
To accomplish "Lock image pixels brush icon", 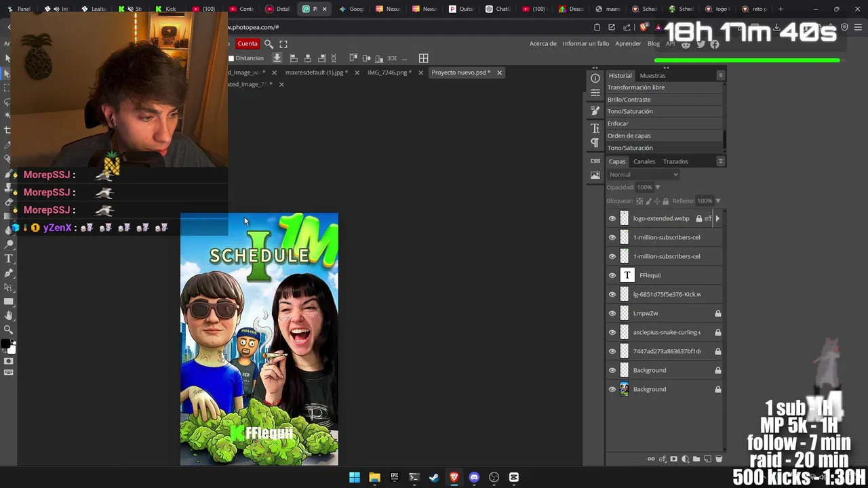I will tap(648, 201).
